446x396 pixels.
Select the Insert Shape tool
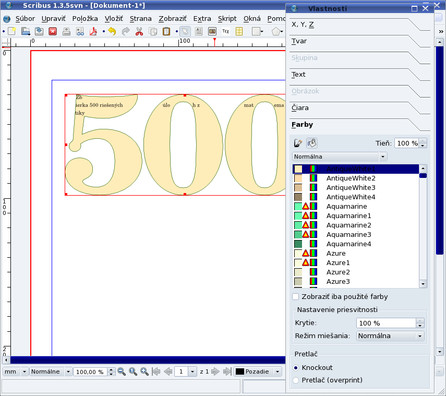[256, 32]
